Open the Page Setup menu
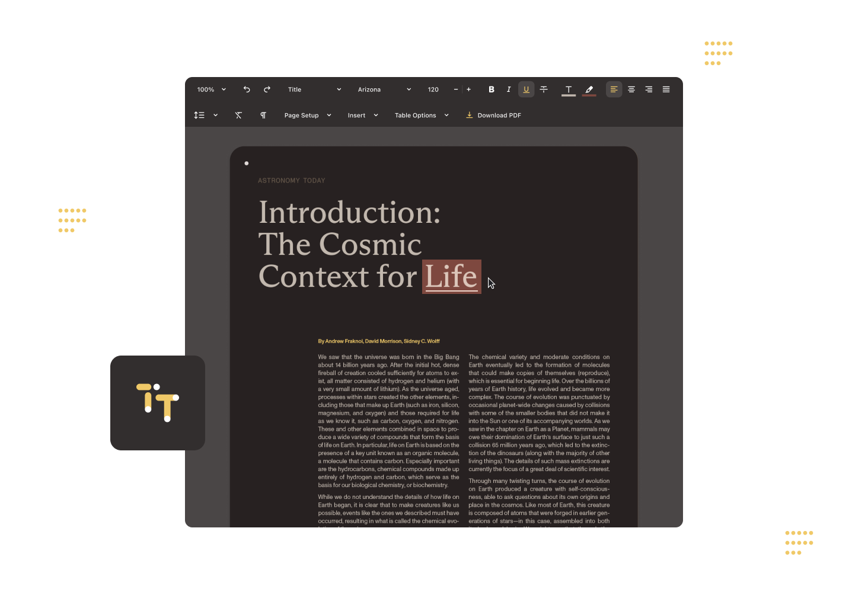Screen dimensions: 868x608 pyautogui.click(x=308, y=116)
